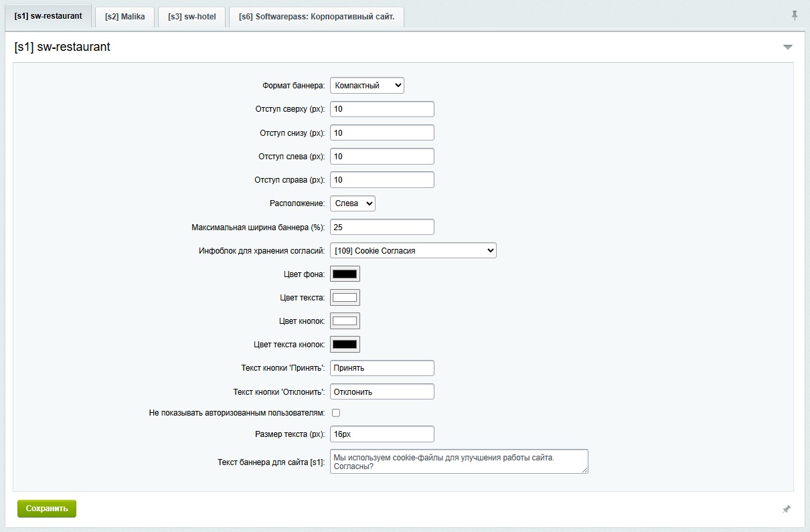Open the 'Формат баннера' dropdown
The width and height of the screenshot is (810, 532).
[367, 86]
